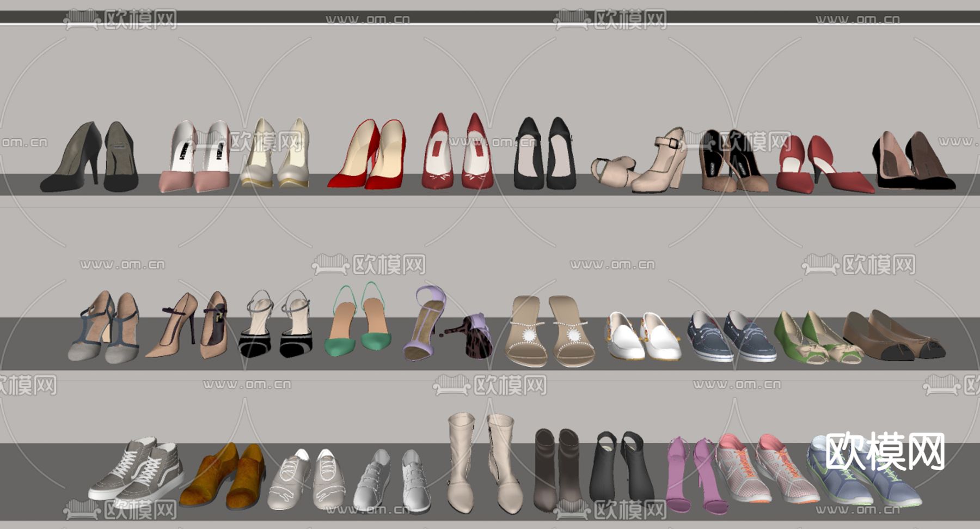Pick the black round-toe pumps

(544, 154)
